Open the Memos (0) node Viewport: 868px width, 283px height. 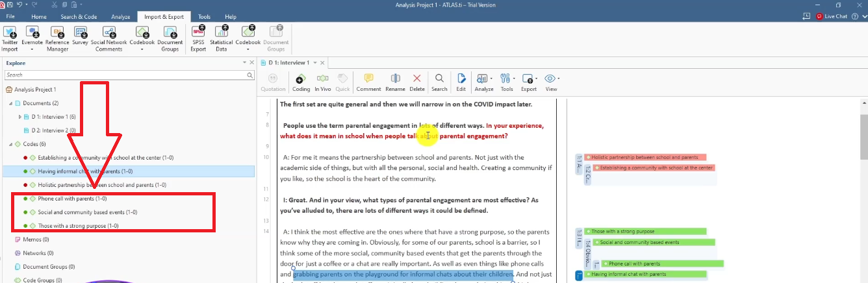click(x=36, y=240)
